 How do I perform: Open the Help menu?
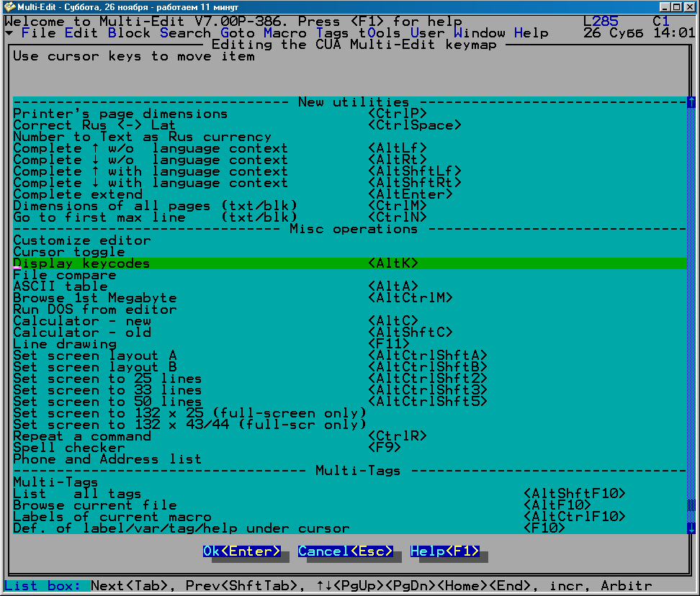(x=531, y=33)
